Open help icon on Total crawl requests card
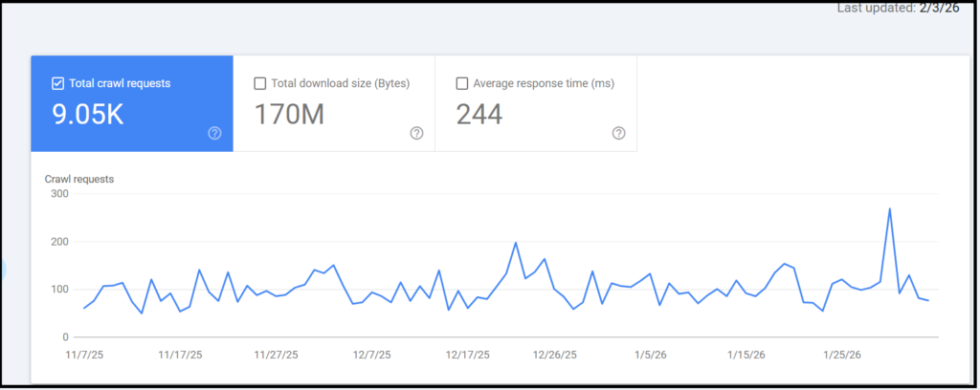This screenshot has height=390, width=980. (x=214, y=133)
